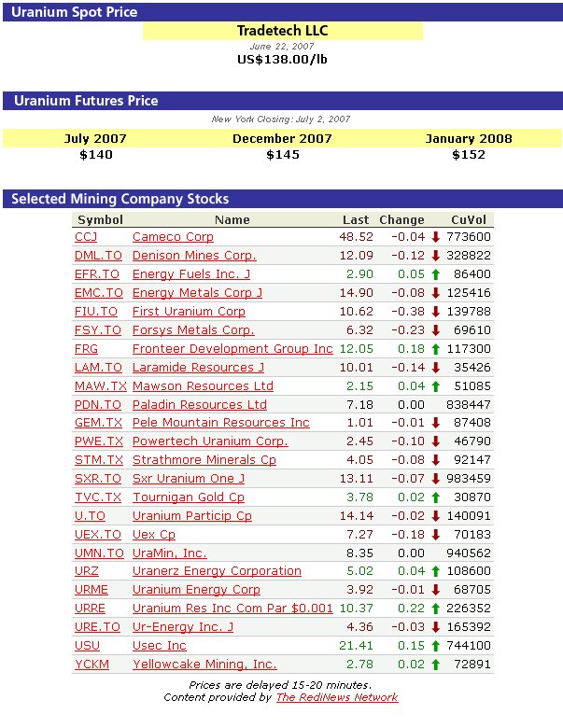Image resolution: width=563 pixels, height=728 pixels.
Task: Click the UMN.TO ticker link
Action: [x=99, y=553]
